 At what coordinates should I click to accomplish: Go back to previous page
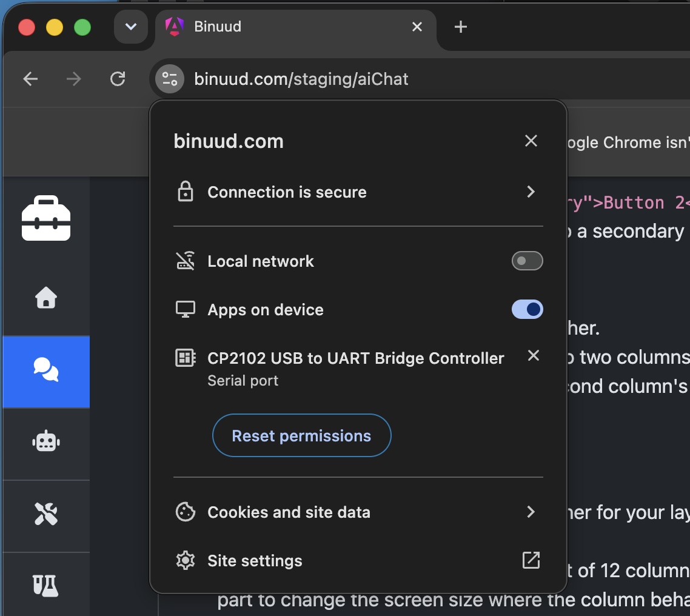pyautogui.click(x=30, y=79)
